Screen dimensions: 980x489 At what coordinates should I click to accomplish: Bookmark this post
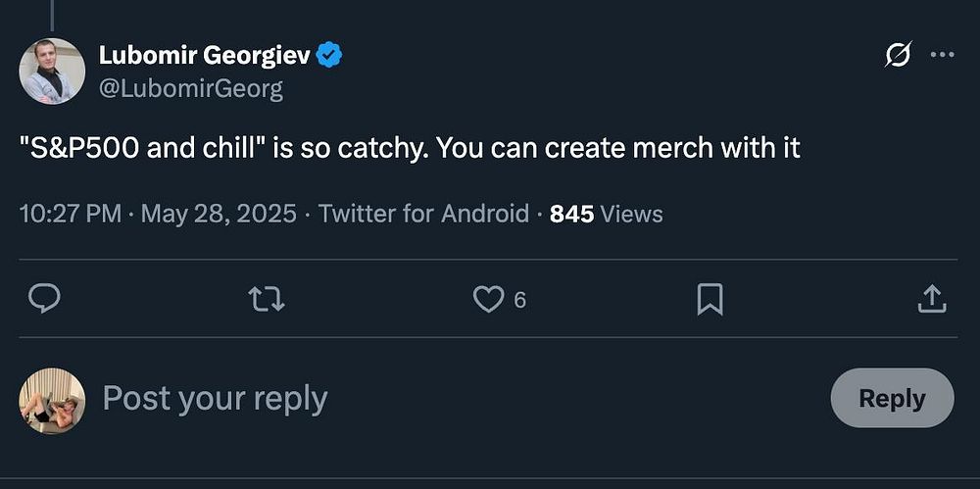coord(710,299)
